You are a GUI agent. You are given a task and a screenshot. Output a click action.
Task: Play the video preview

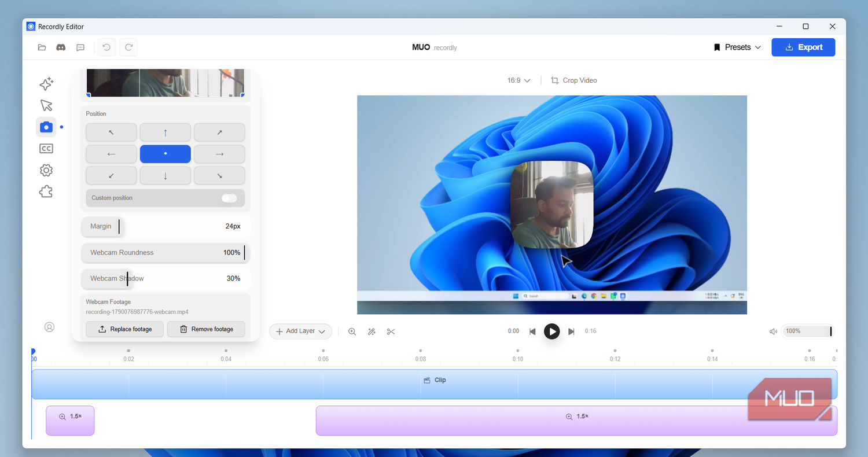(x=552, y=331)
